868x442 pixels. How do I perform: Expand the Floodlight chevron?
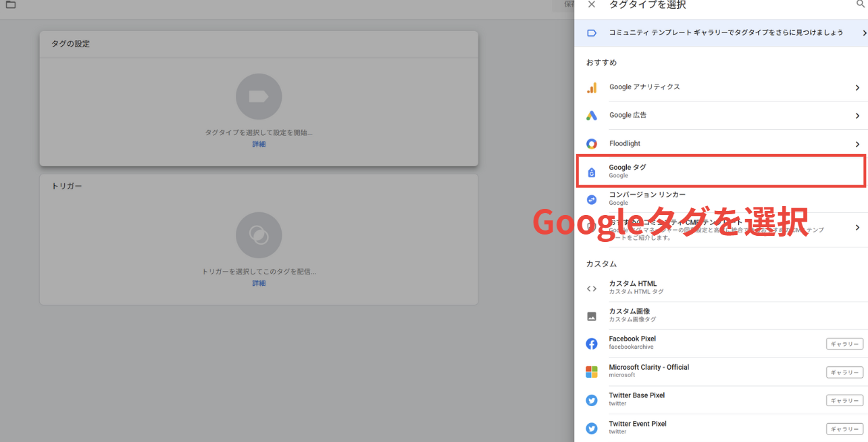pos(857,144)
